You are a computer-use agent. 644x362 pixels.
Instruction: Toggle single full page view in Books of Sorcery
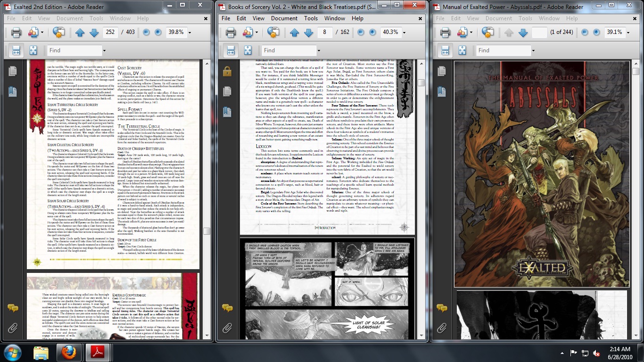[248, 50]
